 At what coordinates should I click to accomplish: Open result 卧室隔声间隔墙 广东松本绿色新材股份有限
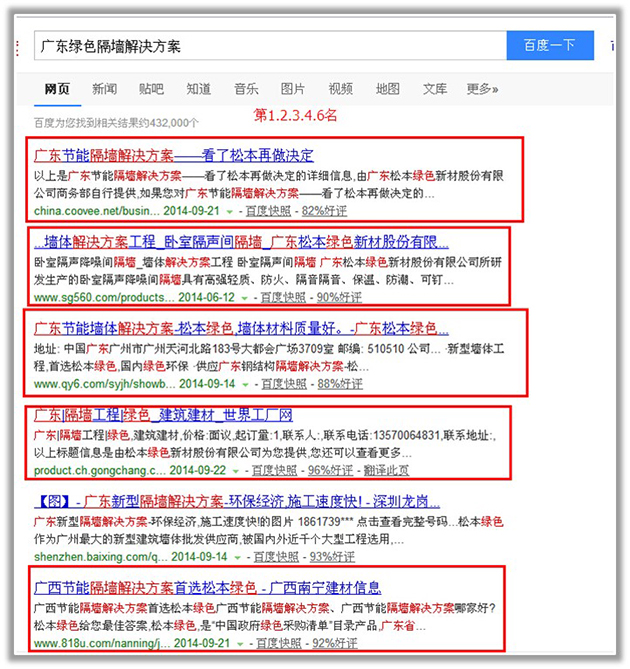[241, 242]
